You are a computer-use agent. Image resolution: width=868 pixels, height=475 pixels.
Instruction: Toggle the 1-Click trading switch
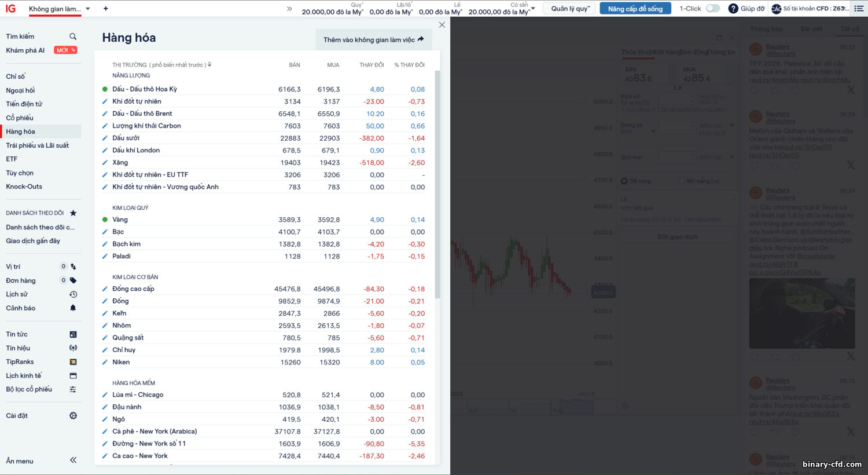713,9
